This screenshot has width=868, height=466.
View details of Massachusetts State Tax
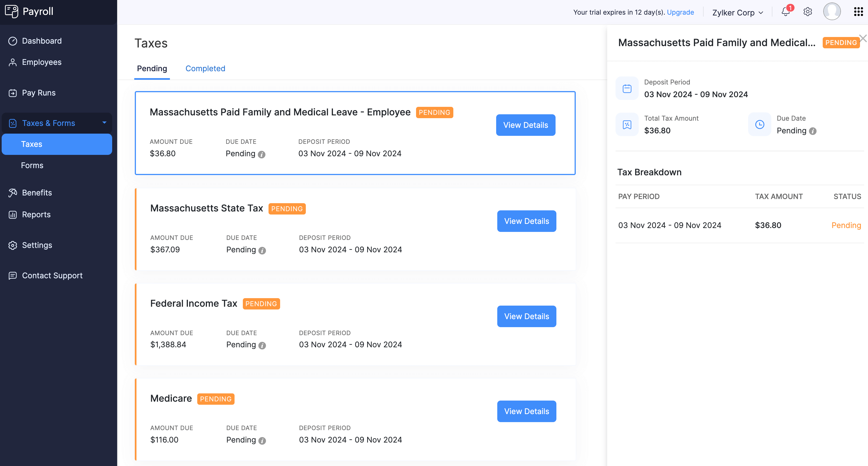[526, 221]
